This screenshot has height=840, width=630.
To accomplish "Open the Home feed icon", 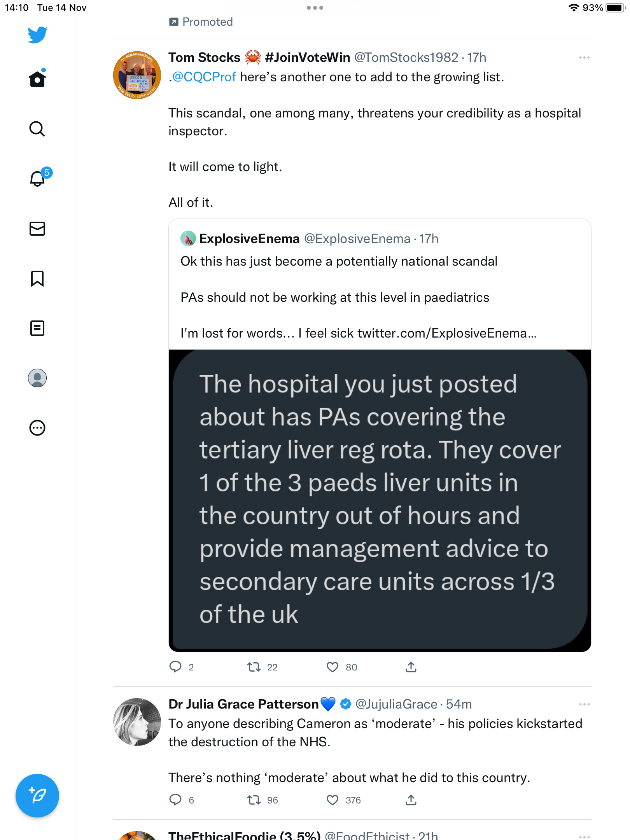I will [x=37, y=79].
